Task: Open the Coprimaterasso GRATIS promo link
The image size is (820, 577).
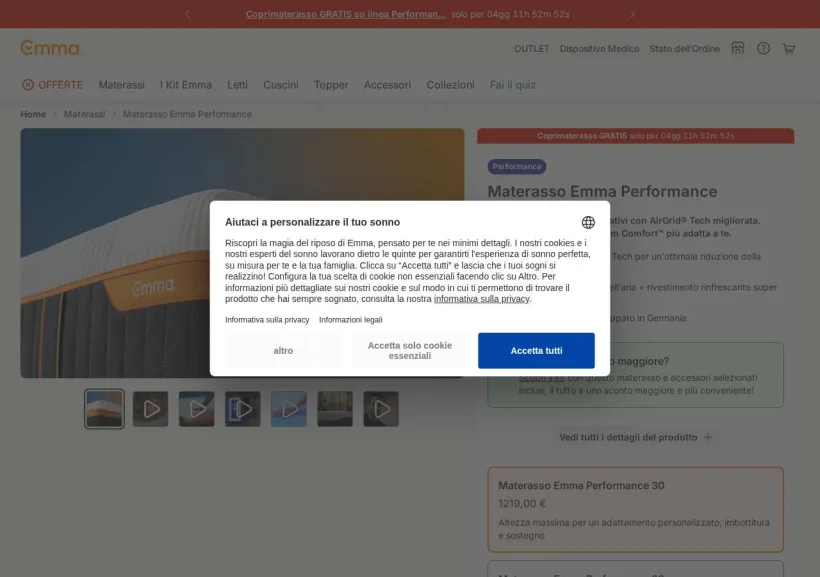Action: (x=346, y=14)
